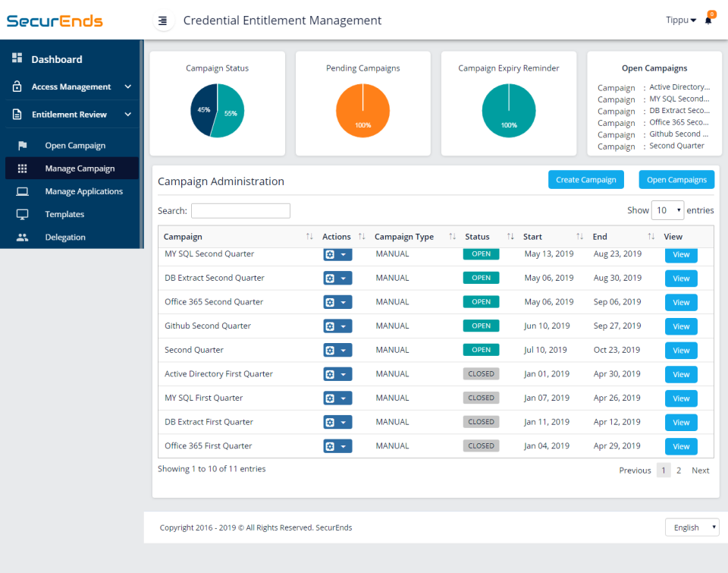The image size is (728, 573).
Task: Open the notification bell
Action: pyautogui.click(x=708, y=20)
